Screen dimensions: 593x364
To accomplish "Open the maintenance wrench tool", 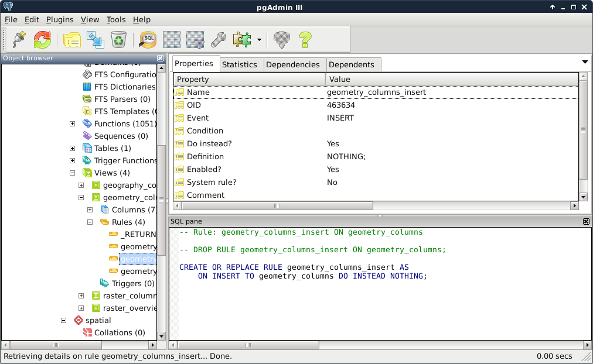I will [x=218, y=40].
